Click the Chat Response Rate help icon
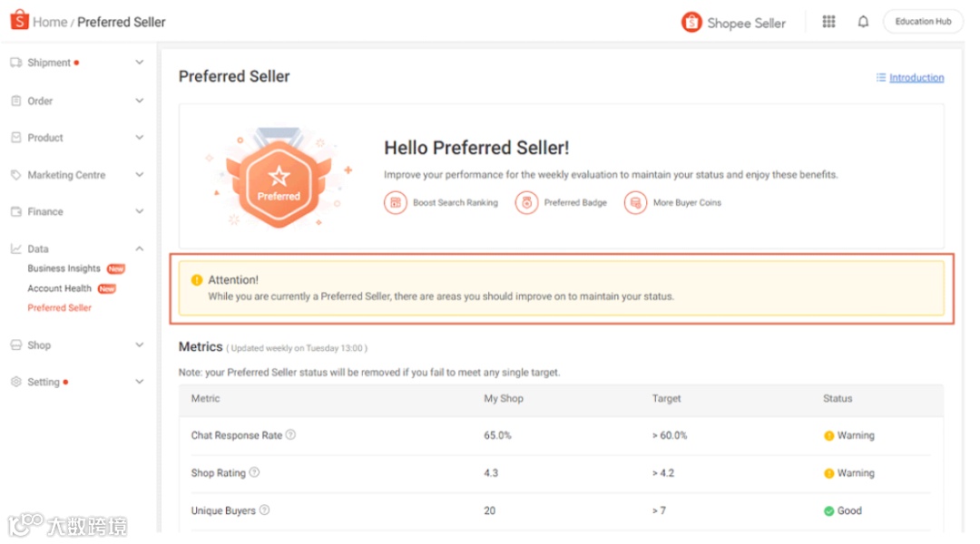 pos(290,435)
